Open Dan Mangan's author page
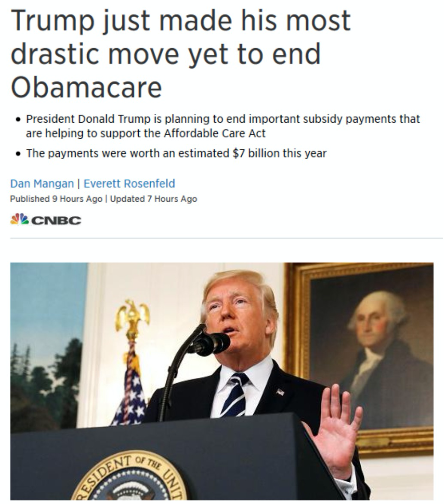 click(42, 184)
